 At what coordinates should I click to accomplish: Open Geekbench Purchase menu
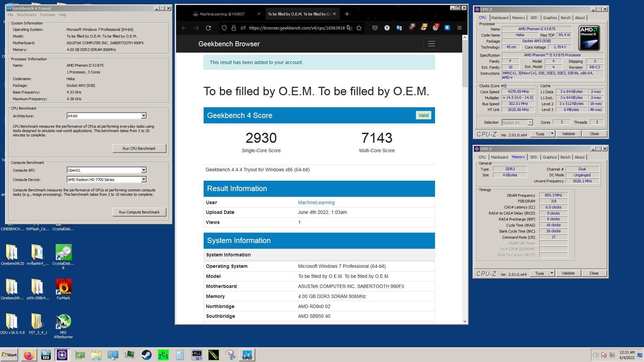[x=48, y=15]
